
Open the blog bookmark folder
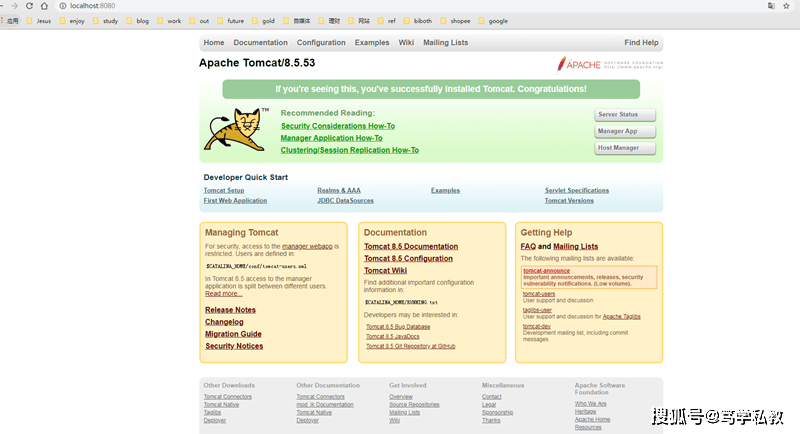click(138, 21)
